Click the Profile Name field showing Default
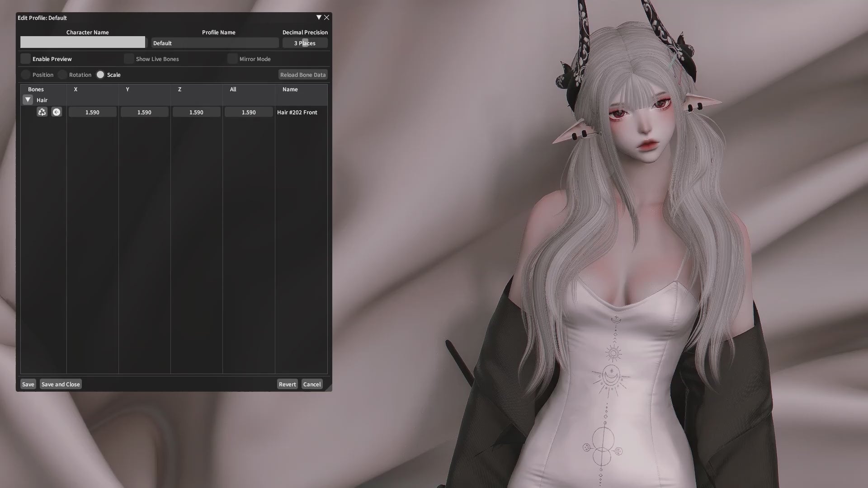Image resolution: width=868 pixels, height=488 pixels. click(215, 43)
